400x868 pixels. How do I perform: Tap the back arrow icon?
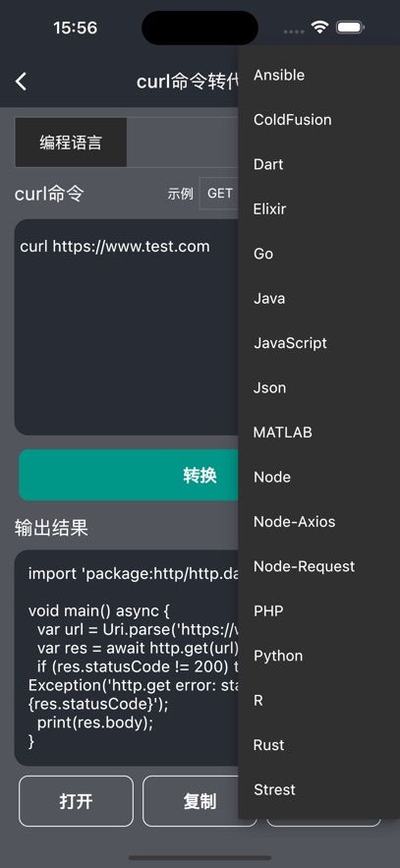pyautogui.click(x=21, y=82)
